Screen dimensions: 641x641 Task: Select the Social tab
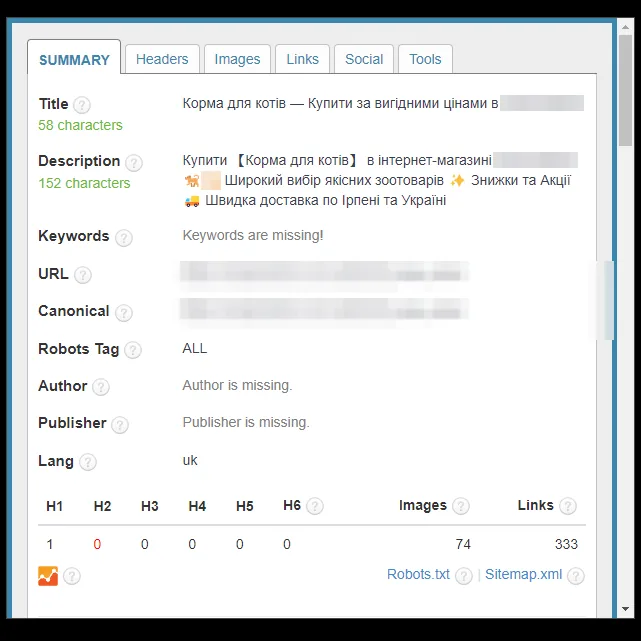pos(364,59)
